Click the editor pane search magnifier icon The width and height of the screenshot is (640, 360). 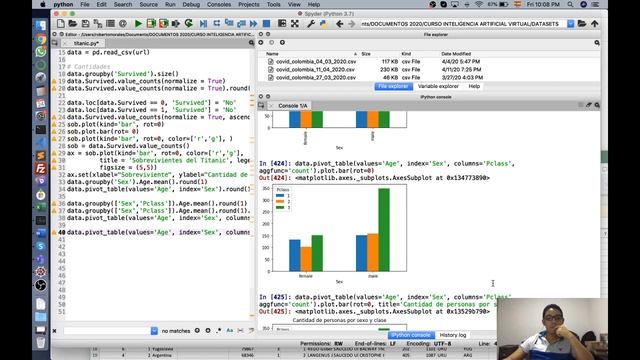point(251,42)
